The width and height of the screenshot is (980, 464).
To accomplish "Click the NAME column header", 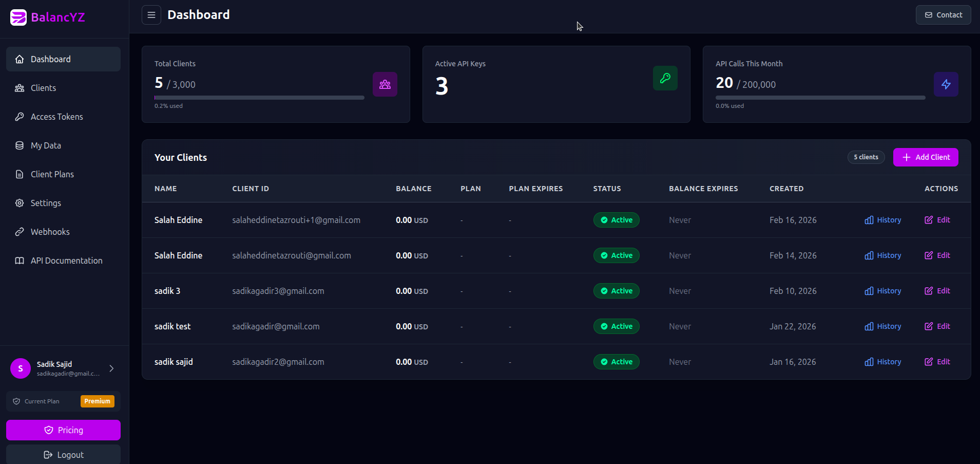I will click(166, 189).
